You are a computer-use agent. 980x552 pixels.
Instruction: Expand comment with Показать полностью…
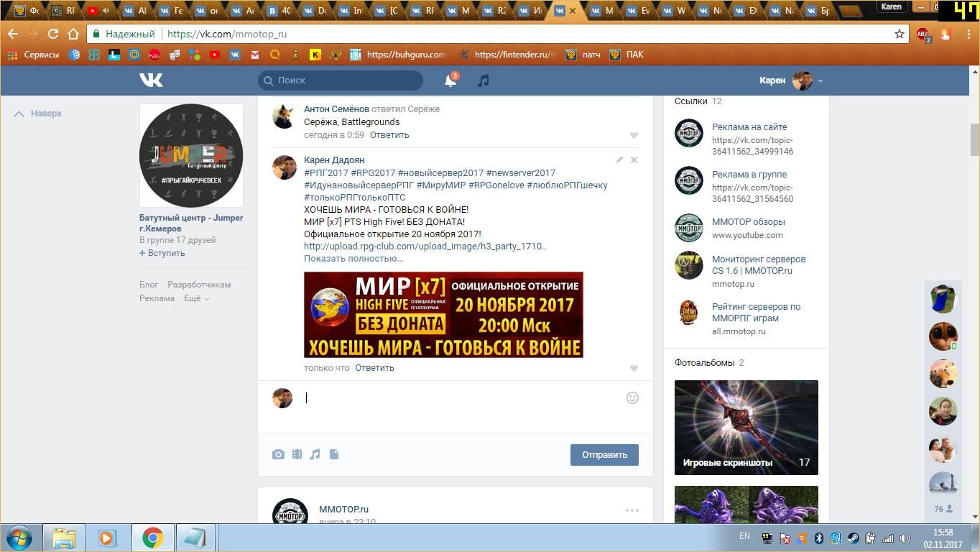353,258
